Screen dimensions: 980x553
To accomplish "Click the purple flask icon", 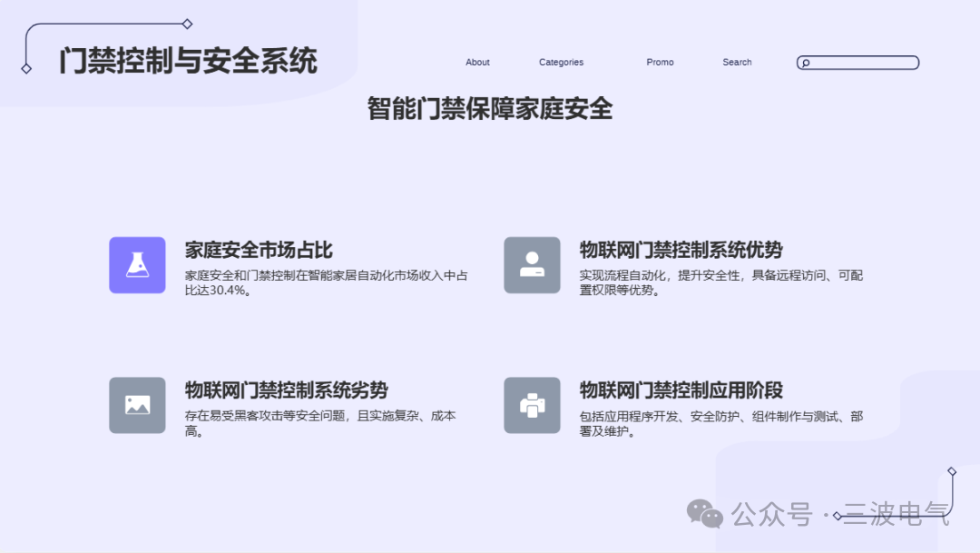I will click(x=138, y=265).
